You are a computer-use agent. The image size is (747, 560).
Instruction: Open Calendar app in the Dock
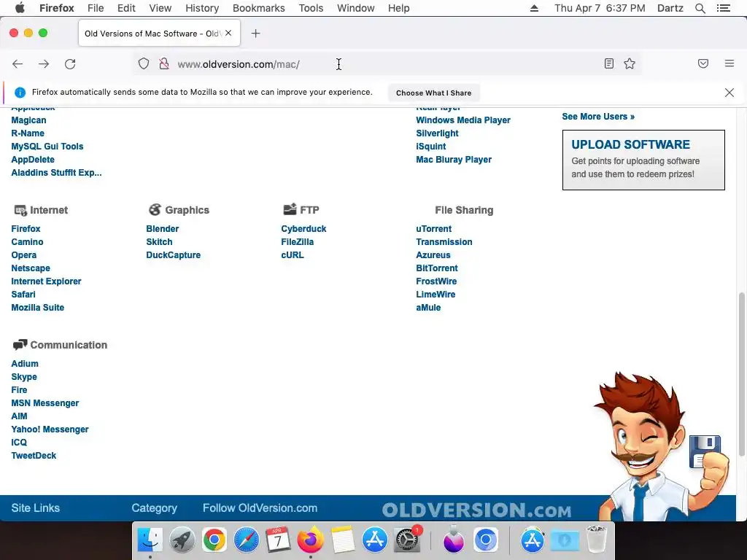coord(278,540)
